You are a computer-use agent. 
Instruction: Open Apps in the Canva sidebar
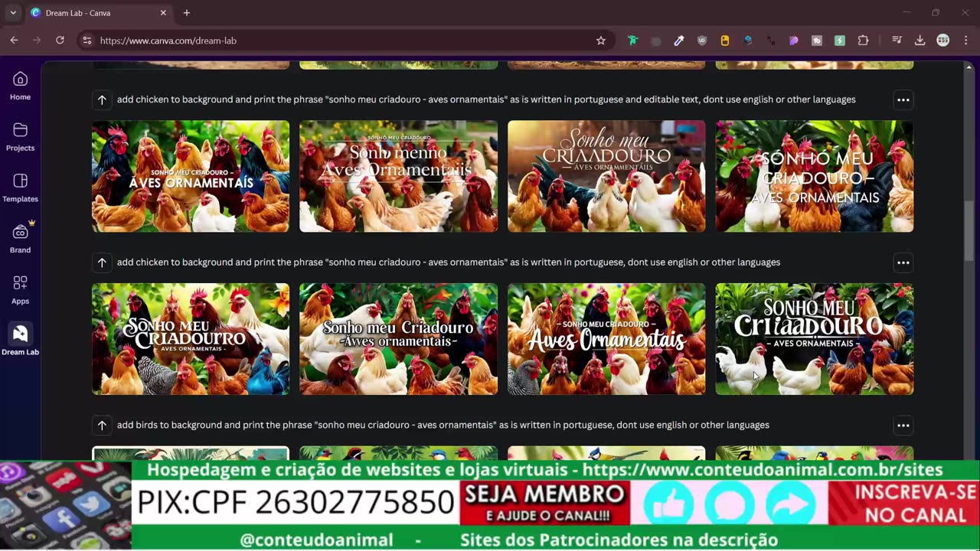coord(20,290)
